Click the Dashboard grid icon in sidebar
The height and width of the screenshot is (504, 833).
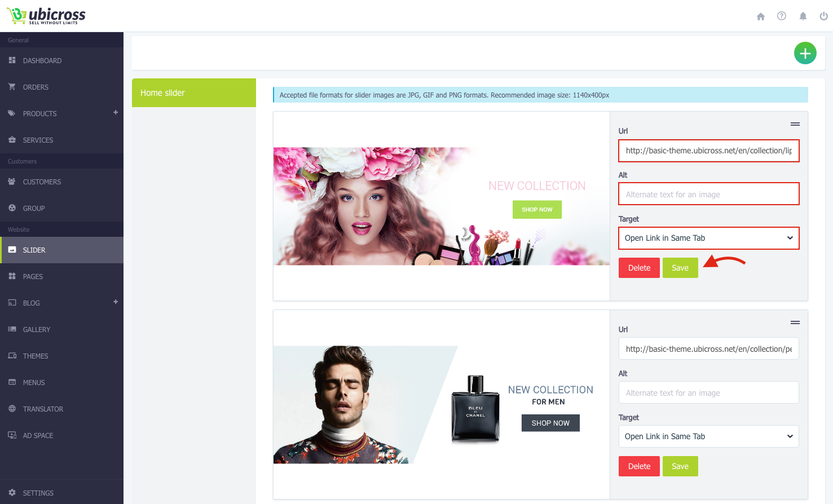coord(12,60)
